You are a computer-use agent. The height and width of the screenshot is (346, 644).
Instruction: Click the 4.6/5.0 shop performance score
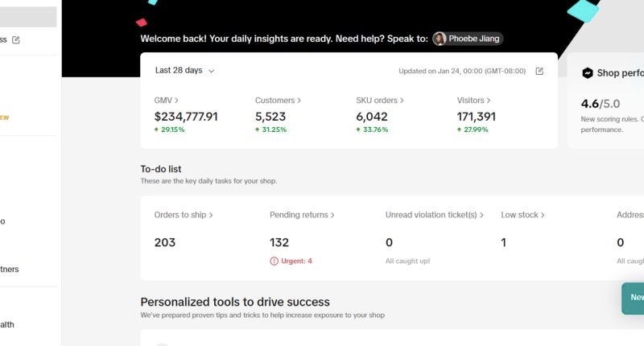pos(600,104)
